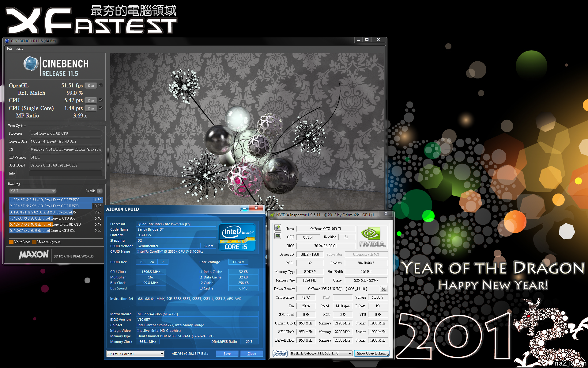The height and width of the screenshot is (368, 588).
Task: Select the Core i7 CPU 960 ranking row
Action: pyautogui.click(x=56, y=218)
